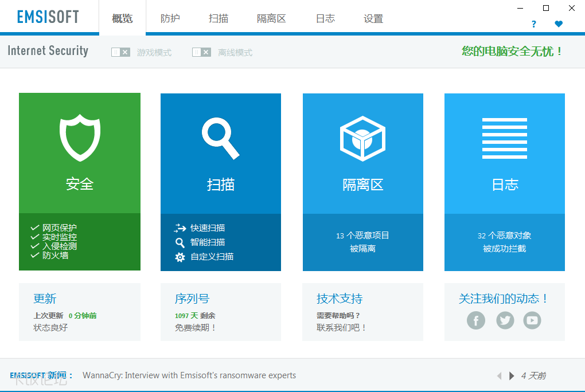Open the 技术支持 support panel

point(362,312)
